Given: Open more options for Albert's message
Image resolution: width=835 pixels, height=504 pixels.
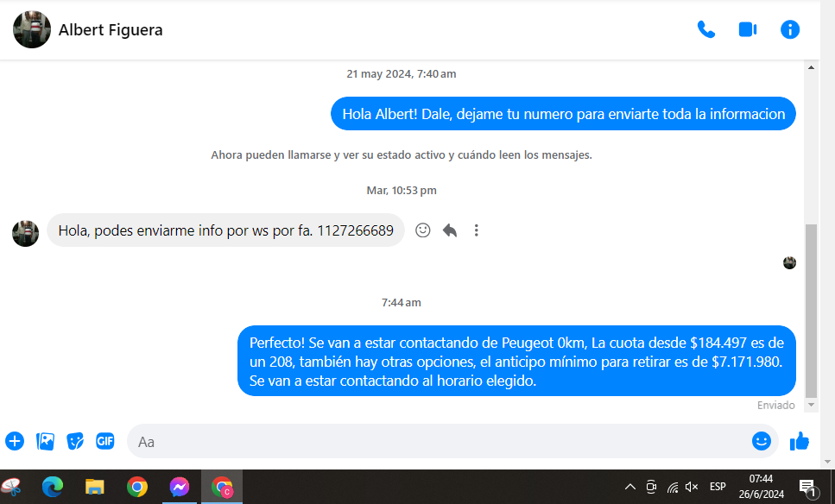Looking at the screenshot, I should tap(476, 230).
